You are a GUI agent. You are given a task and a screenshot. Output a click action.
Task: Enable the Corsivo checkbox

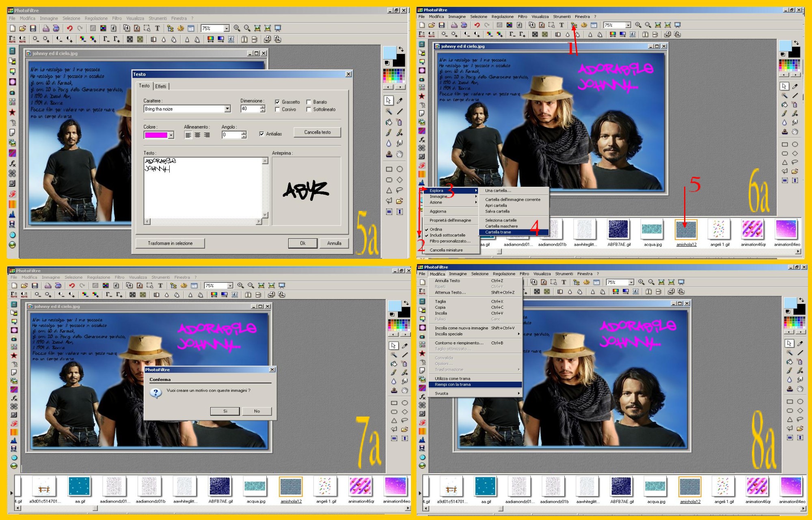277,110
